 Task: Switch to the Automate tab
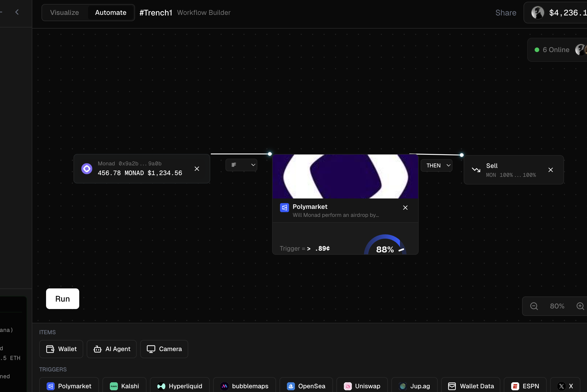[110, 12]
